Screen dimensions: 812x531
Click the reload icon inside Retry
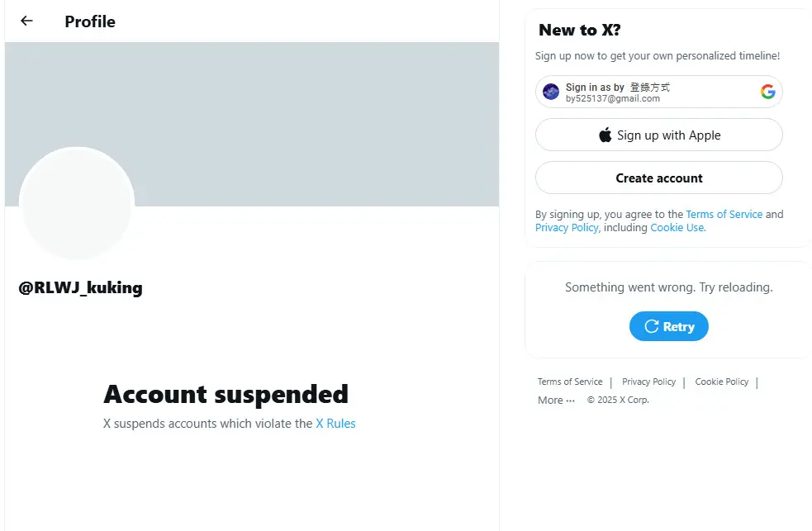[651, 326]
